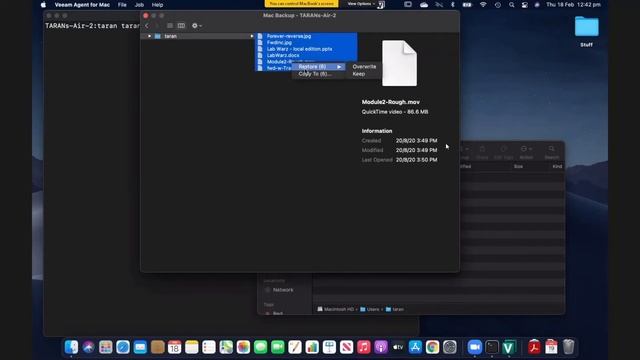Image resolution: width=640 pixels, height=360 pixels.
Task: Open Google Chrome from the Dock
Action: (432, 347)
